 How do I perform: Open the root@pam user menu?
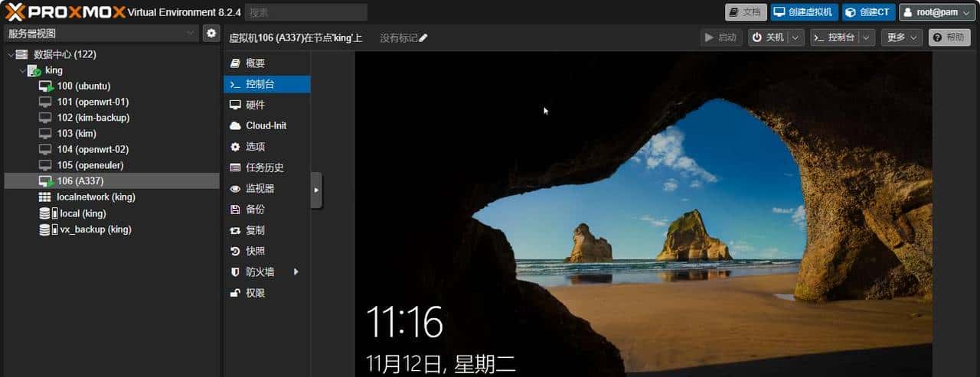[937, 12]
